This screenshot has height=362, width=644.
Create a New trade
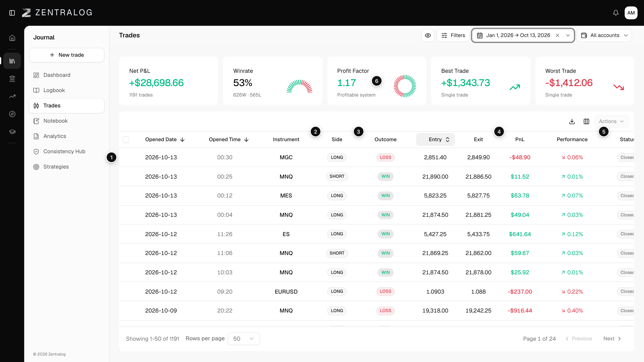click(66, 55)
